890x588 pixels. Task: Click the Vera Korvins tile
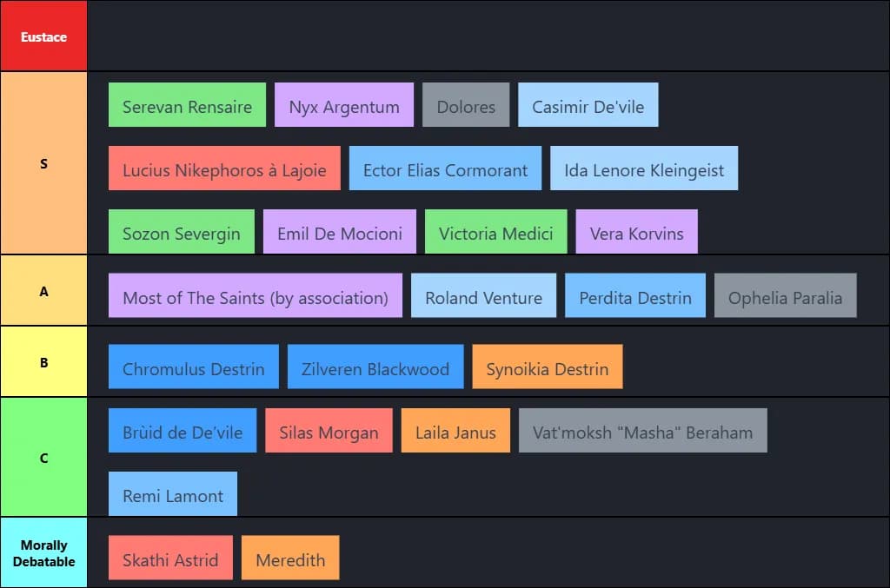(x=636, y=233)
